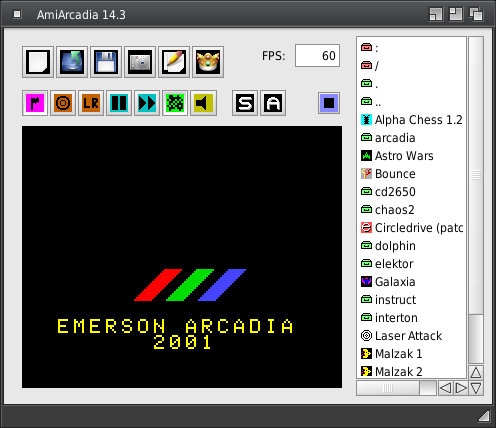Click the black S button
496x428 pixels.
coord(245,103)
